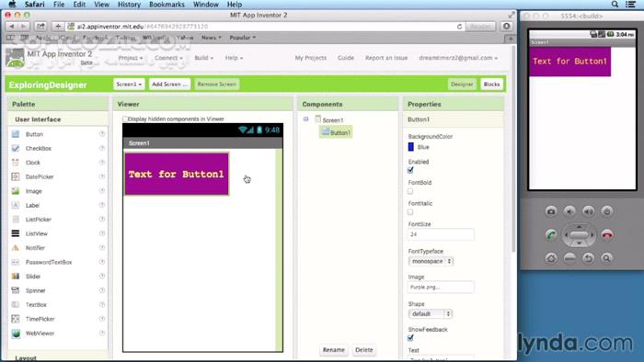Viewport: 644px width, 362px height.
Task: Click the Add Screen button
Action: tap(169, 84)
